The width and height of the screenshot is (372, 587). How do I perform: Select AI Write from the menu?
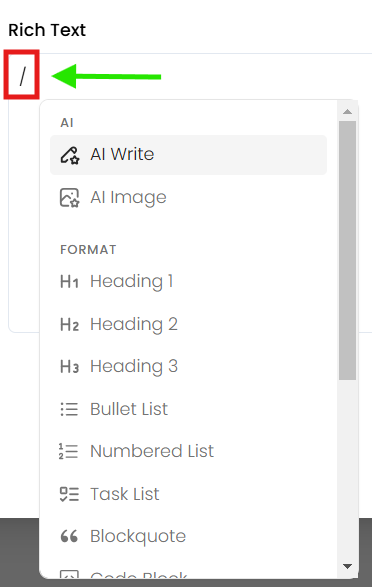click(188, 155)
